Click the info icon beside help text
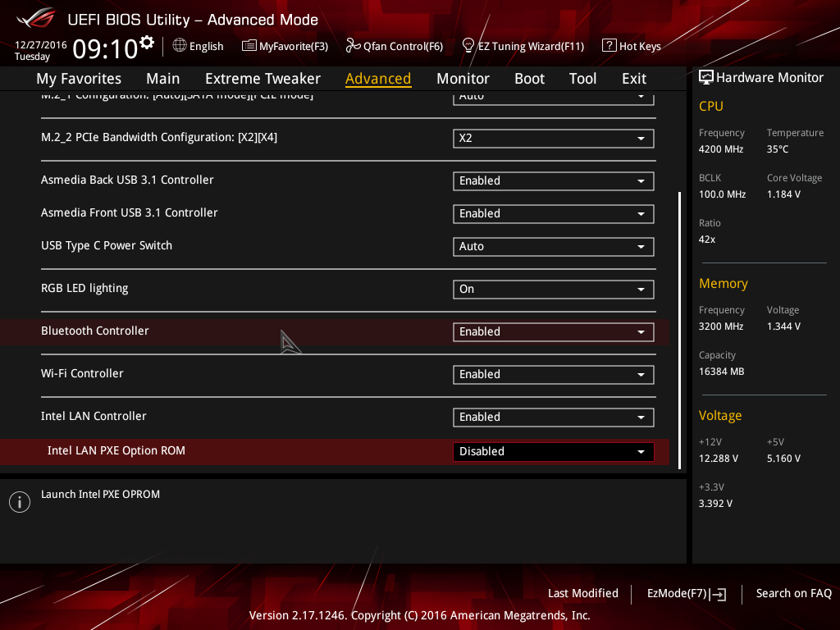840x630 pixels. 20,502
